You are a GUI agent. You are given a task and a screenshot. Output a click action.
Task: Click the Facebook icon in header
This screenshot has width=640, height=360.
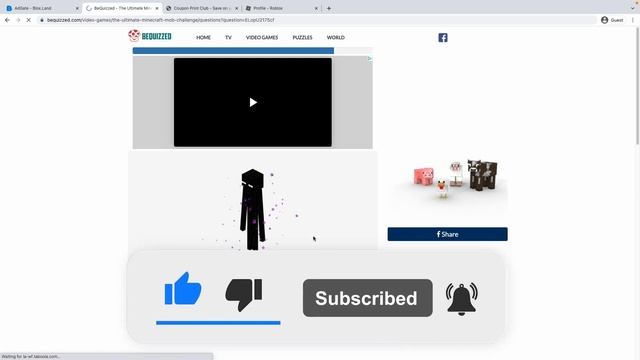[443, 38]
